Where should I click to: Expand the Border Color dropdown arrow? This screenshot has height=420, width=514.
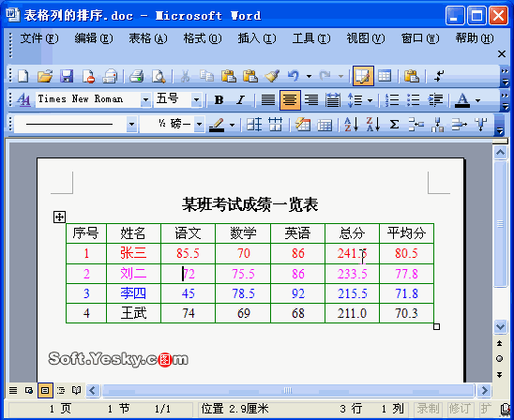(232, 125)
